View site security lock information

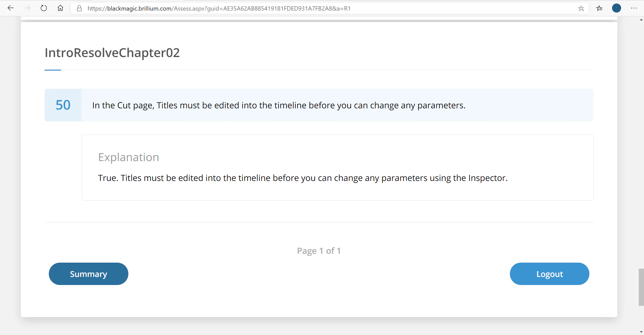tap(79, 9)
